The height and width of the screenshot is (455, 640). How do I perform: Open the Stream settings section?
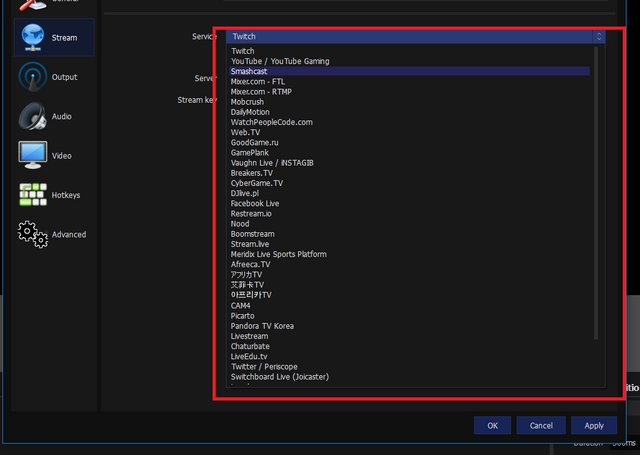point(54,37)
